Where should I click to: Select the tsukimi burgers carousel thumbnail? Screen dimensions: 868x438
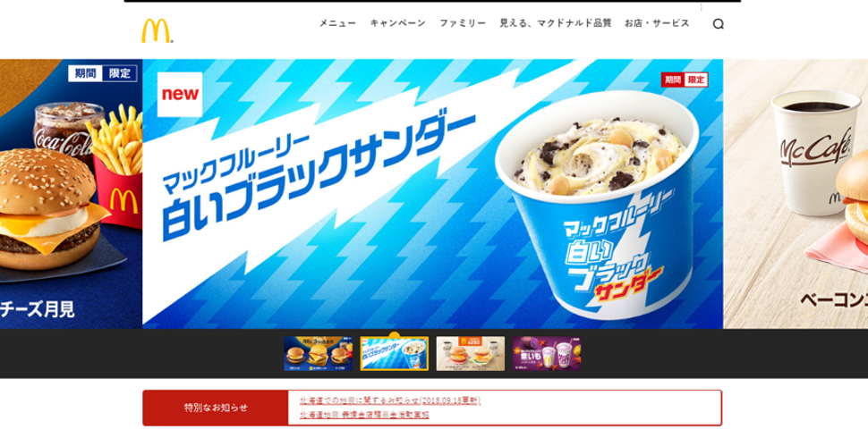[318, 353]
